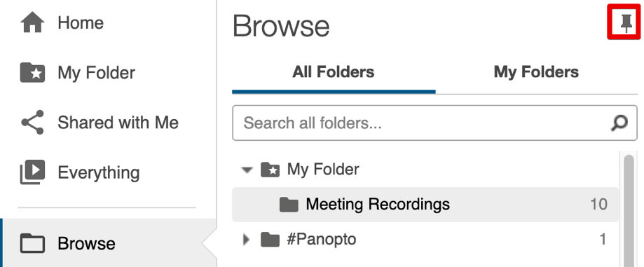Click the Browse folder outline icon
The width and height of the screenshot is (644, 267).
(32, 243)
